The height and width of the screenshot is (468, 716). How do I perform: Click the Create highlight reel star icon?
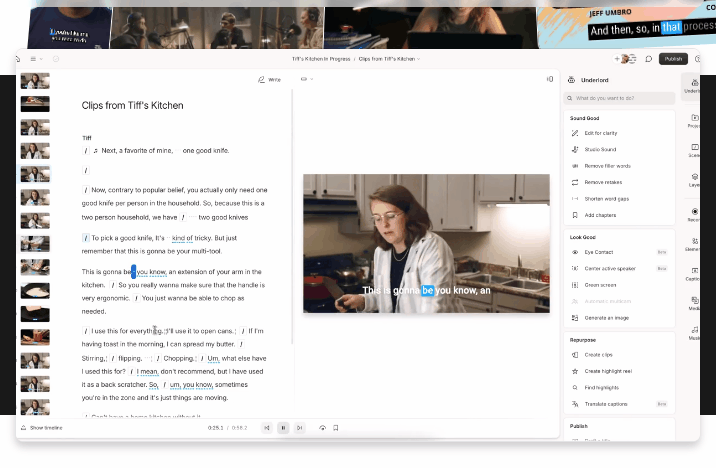(575, 372)
